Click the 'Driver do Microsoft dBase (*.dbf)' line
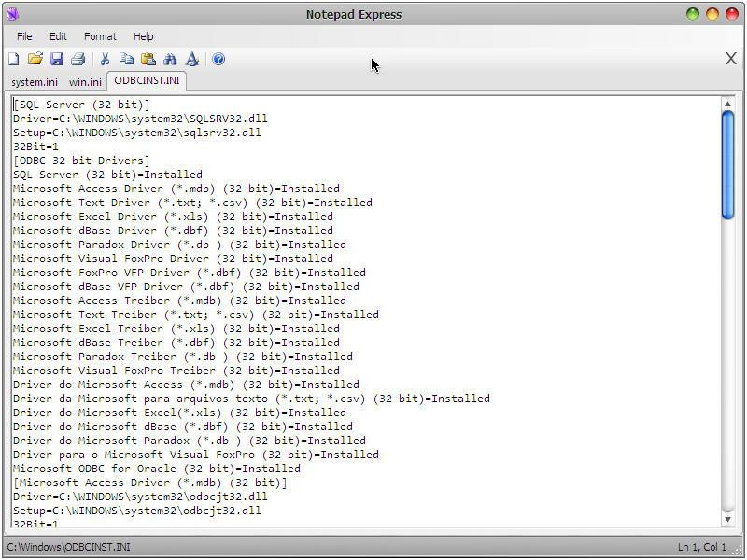 (183, 427)
